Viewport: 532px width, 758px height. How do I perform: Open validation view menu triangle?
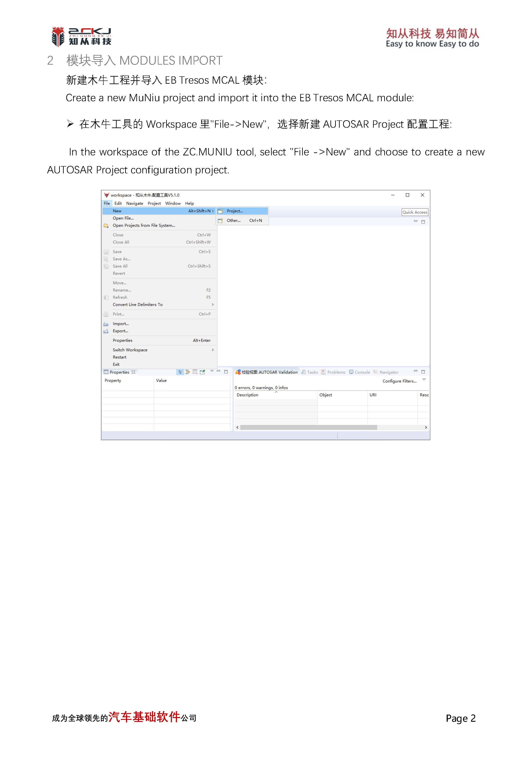(x=424, y=380)
